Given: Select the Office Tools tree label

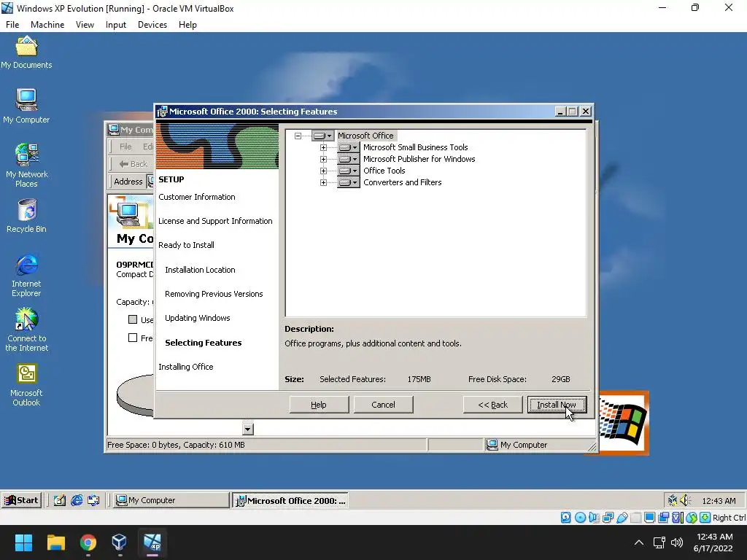Looking at the screenshot, I should 384,171.
